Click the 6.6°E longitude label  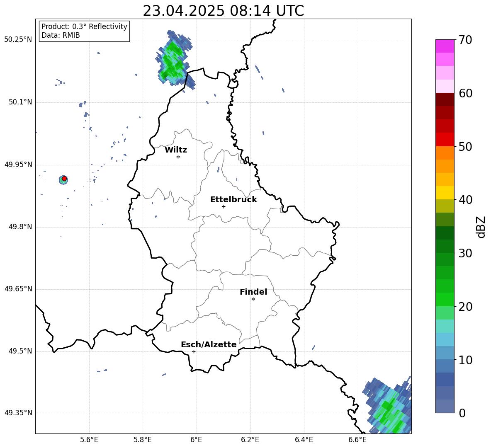click(x=357, y=440)
